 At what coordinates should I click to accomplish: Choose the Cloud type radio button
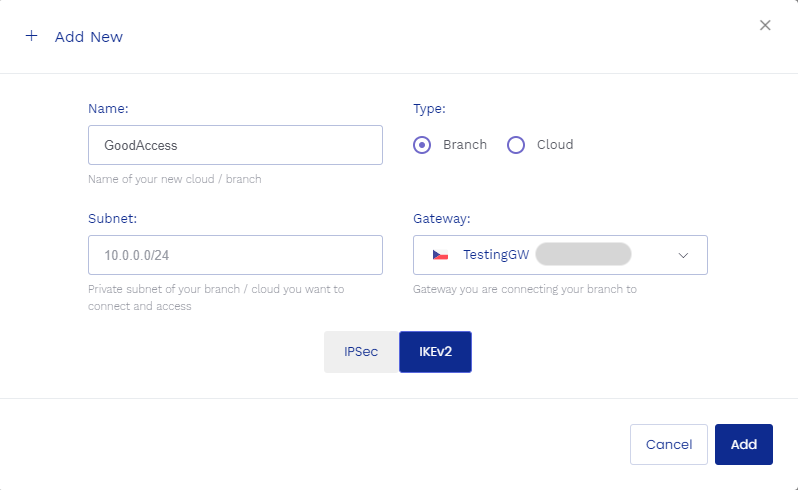pos(516,145)
